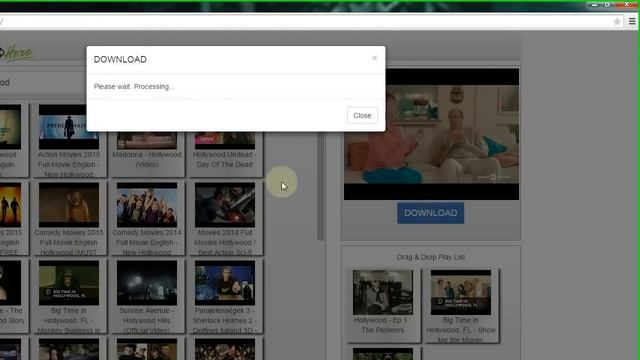Click the DOWNLOAD dialog title
Image resolution: width=640 pixels, height=360 pixels.
pos(120,59)
